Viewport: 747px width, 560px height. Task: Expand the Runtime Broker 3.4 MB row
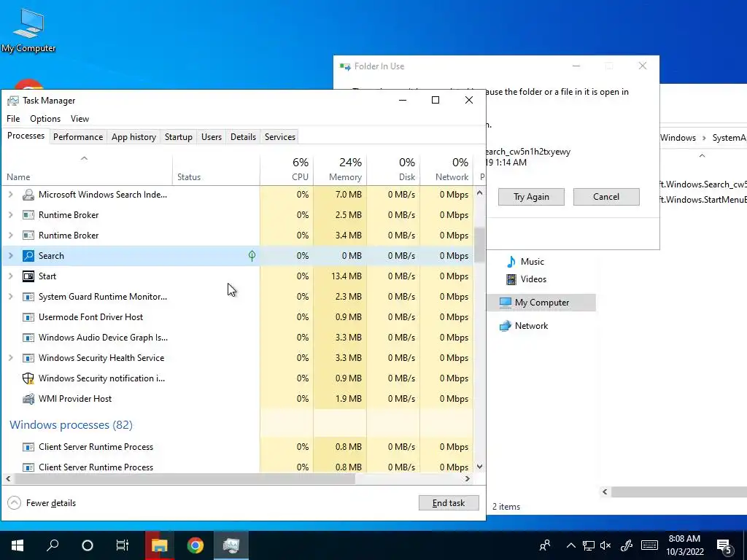[11, 236]
